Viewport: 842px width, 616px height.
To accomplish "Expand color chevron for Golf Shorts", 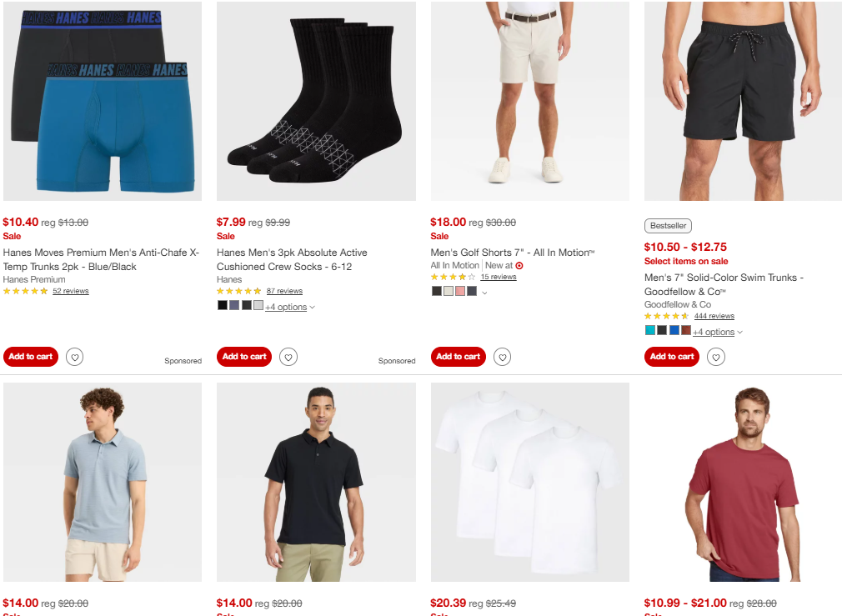I will coord(484,293).
